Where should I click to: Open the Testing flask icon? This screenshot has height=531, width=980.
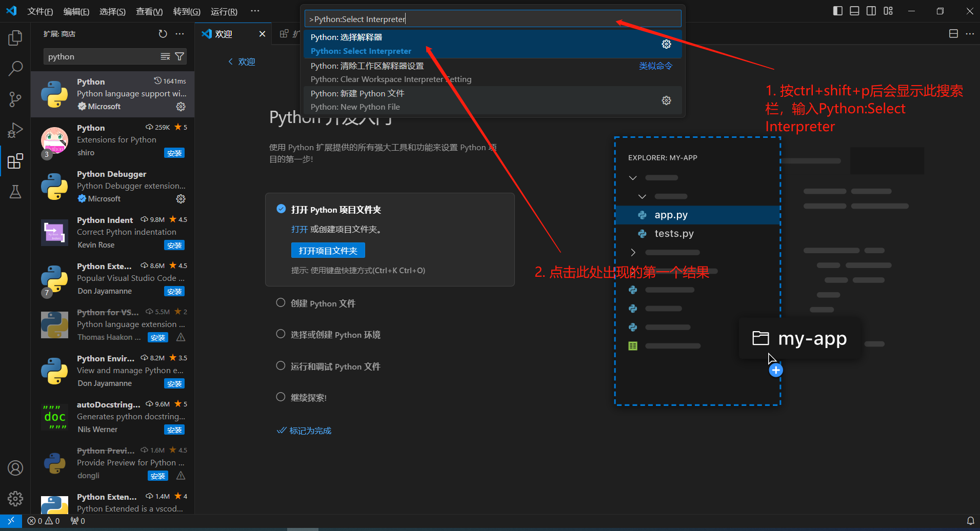pyautogui.click(x=15, y=192)
